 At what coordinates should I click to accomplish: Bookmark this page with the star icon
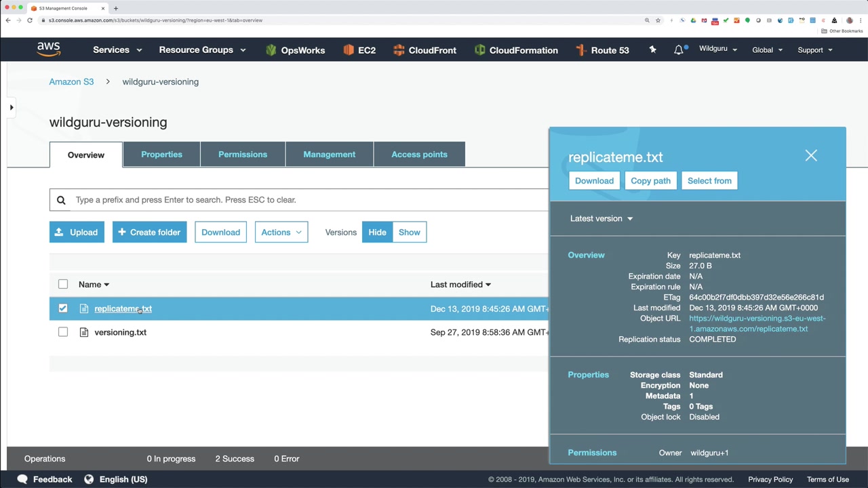[658, 20]
